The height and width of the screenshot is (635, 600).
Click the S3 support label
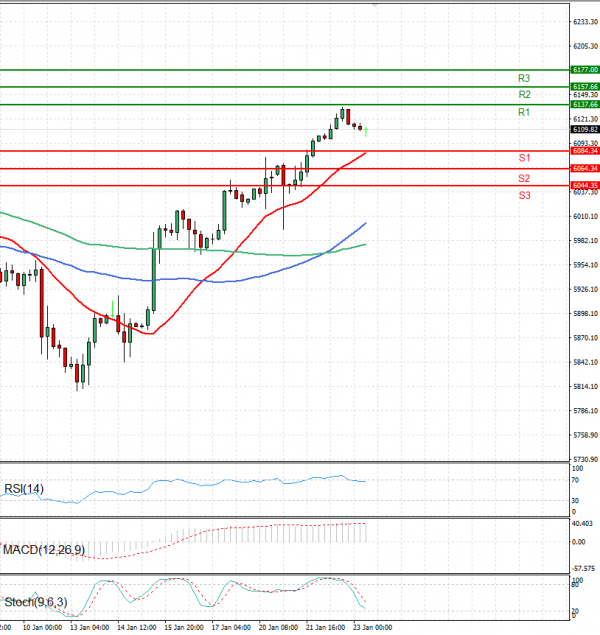tap(524, 195)
